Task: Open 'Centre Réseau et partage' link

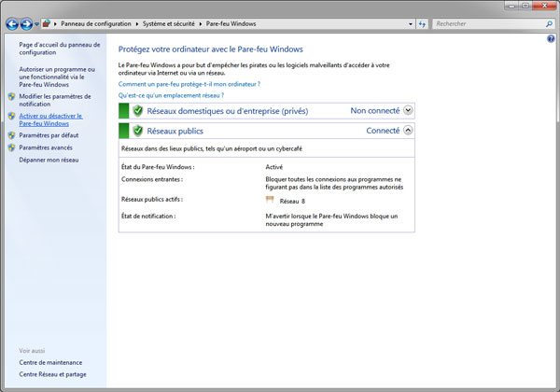Action: pyautogui.click(x=53, y=374)
